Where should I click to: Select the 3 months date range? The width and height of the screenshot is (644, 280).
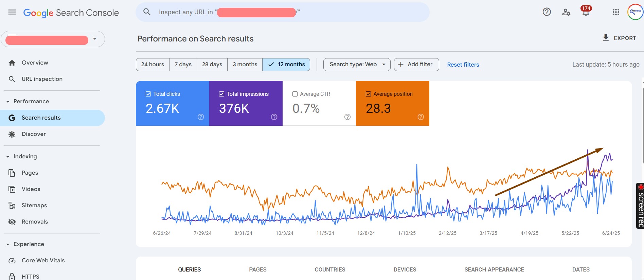click(x=245, y=65)
